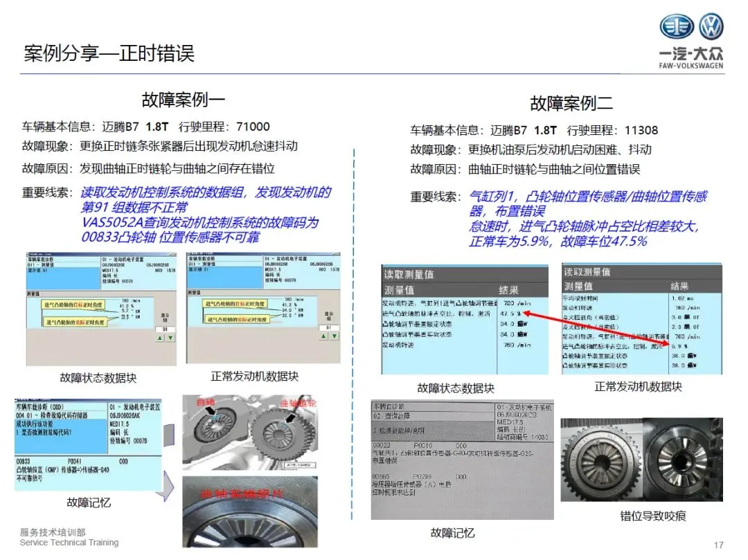
Task: Click the Volkswagen VW round logo
Action: 711,27
